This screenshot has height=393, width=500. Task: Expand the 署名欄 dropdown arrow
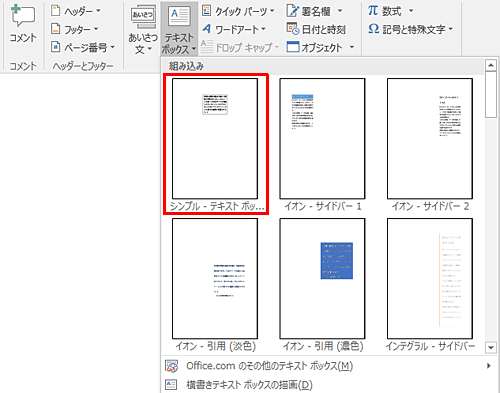340,11
